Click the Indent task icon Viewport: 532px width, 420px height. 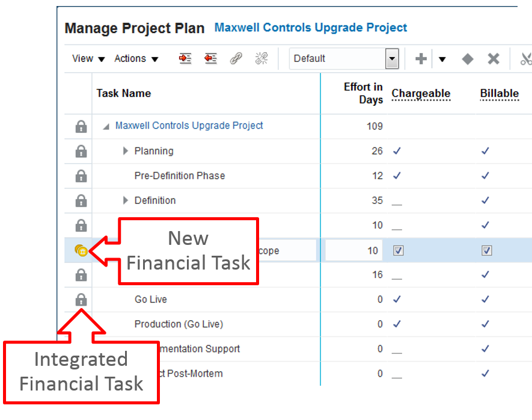(x=185, y=58)
